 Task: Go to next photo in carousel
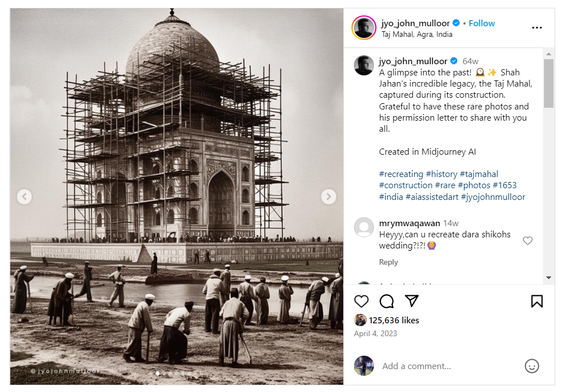coord(329,197)
